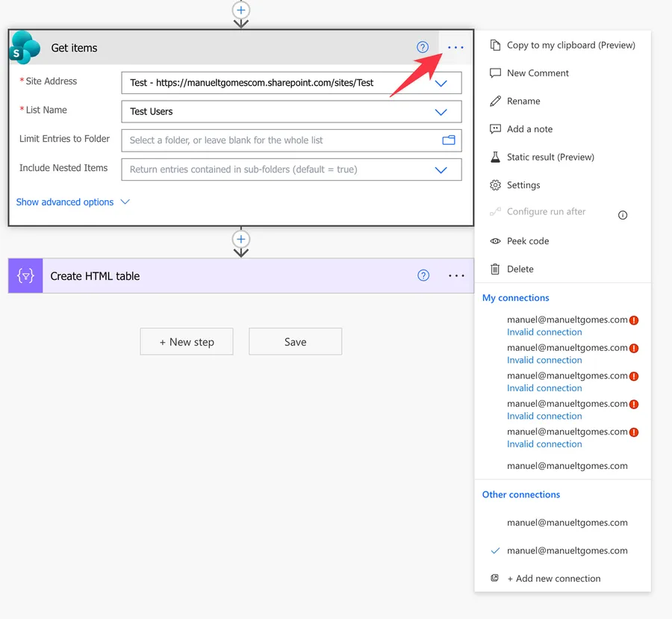Insert a step via plus below Get items
The image size is (672, 619).
(241, 239)
